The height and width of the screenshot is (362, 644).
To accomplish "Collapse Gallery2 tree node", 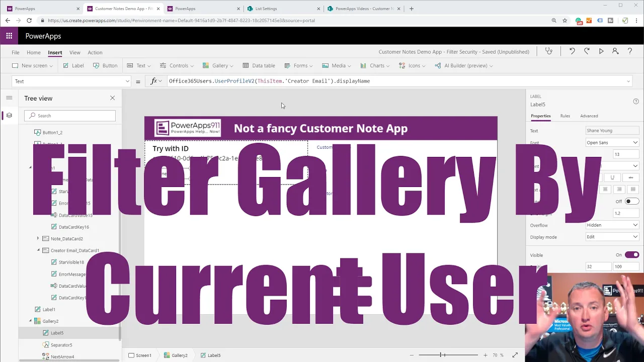I will 30,321.
